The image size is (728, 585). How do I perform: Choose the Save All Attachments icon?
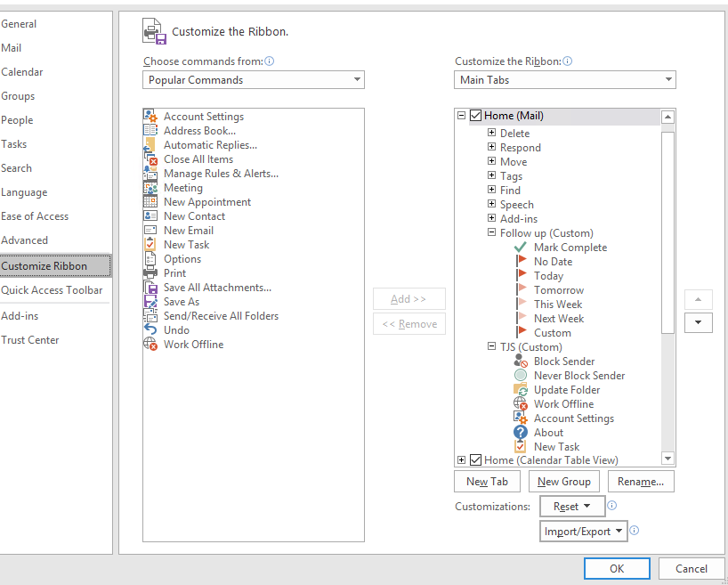point(150,287)
